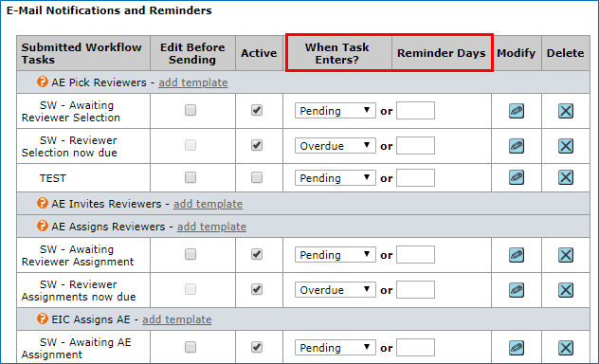Click reminder days field for Awaiting Reviewer Assignment

pyautogui.click(x=415, y=255)
